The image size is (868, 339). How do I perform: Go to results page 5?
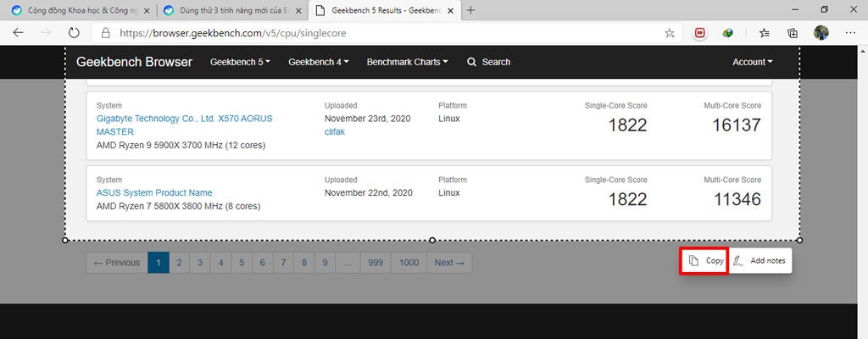[242, 263]
